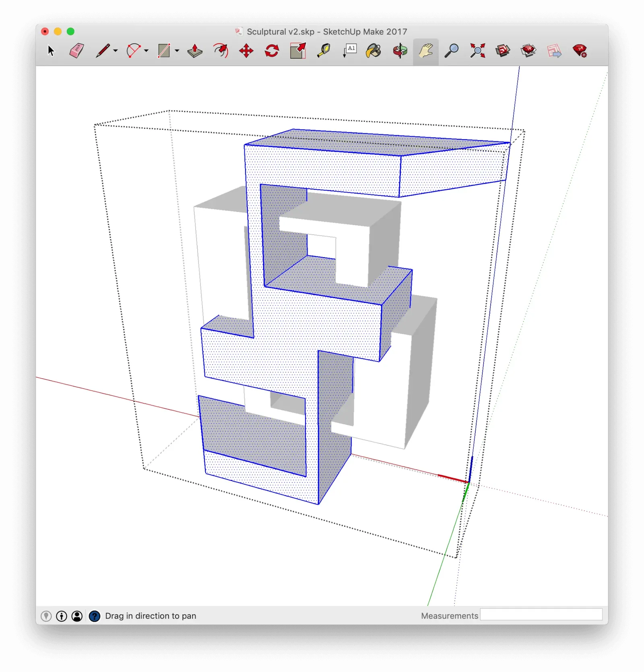Select the Text label tool
644x672 pixels.
pos(349,51)
